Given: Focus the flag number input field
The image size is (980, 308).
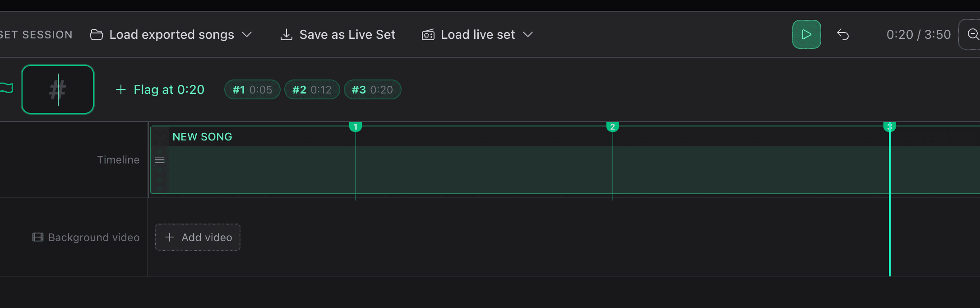Looking at the screenshot, I should tap(58, 89).
